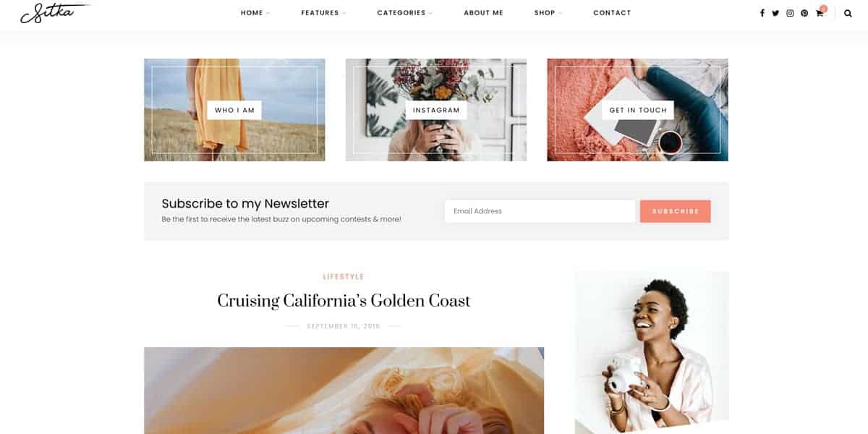Open the search magnifier icon
This screenshot has height=434, width=868.
pyautogui.click(x=848, y=13)
